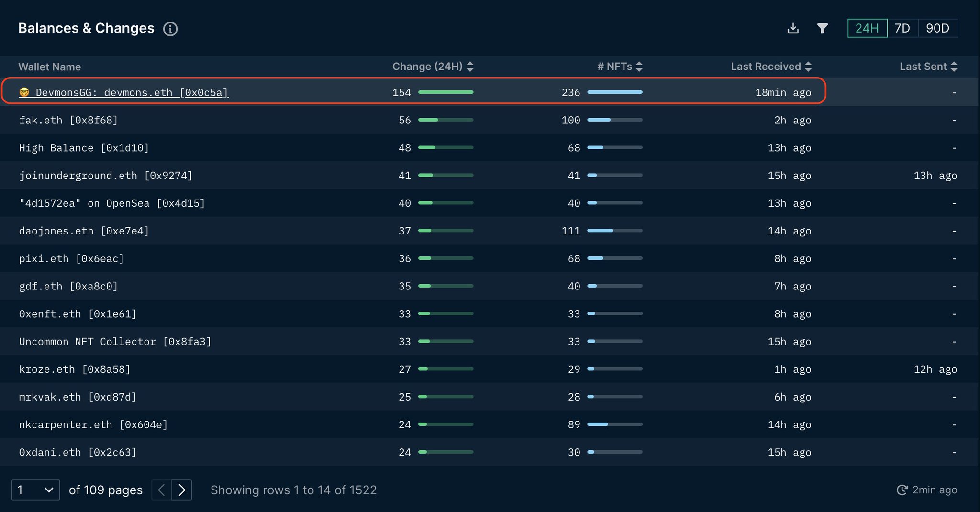Enable the 90D time filter
This screenshot has width=980, height=512.
click(x=938, y=28)
